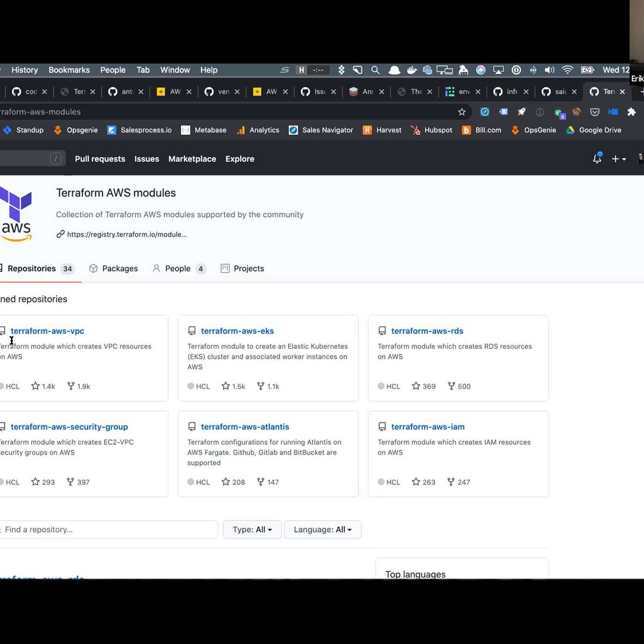Open the terraform-aws-atlantis repository link
This screenshot has height=644, width=644.
[245, 427]
